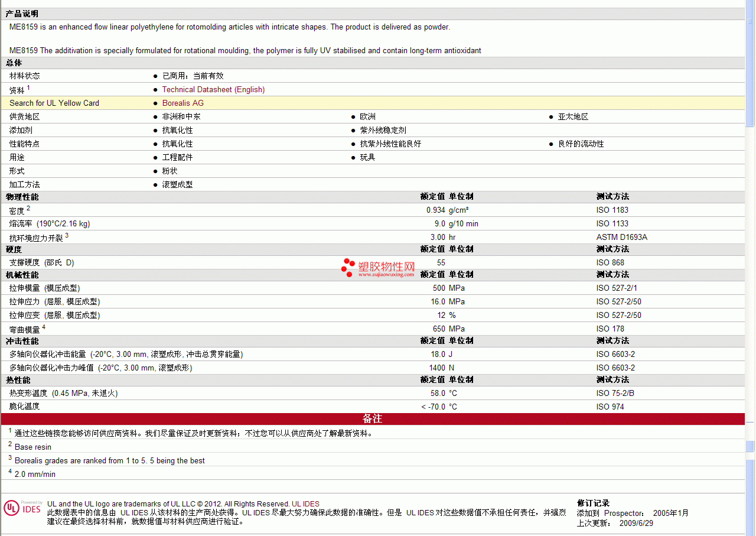This screenshot has height=536, width=756.
Task: Select the 拉伸模量 (模压成型) label
Action: [x=45, y=288]
